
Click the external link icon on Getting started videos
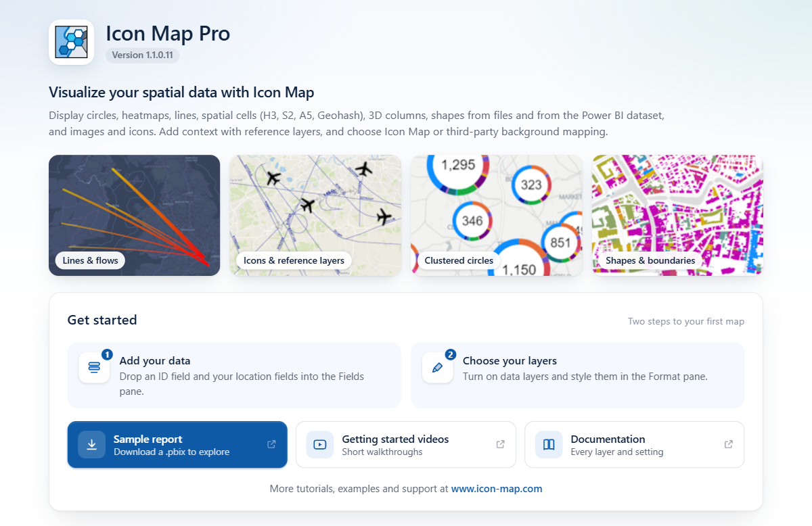500,444
